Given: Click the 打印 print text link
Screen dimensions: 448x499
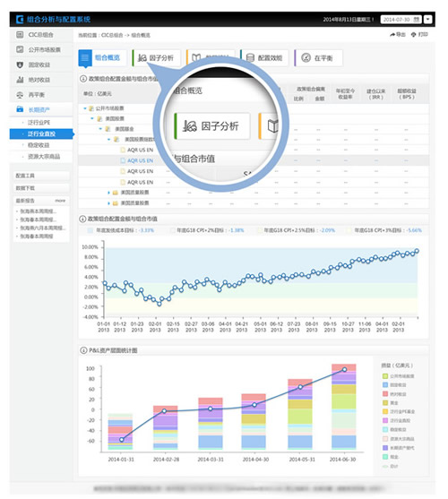Looking at the screenshot, I should [423, 34].
